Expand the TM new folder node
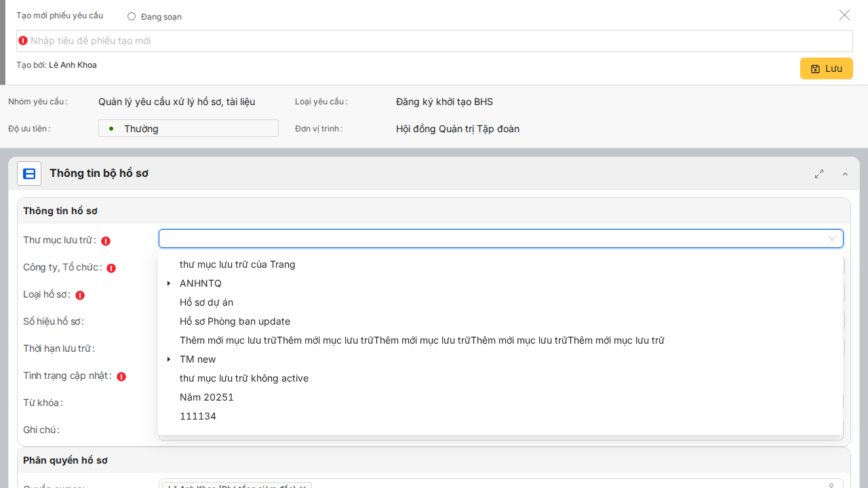 coord(169,359)
